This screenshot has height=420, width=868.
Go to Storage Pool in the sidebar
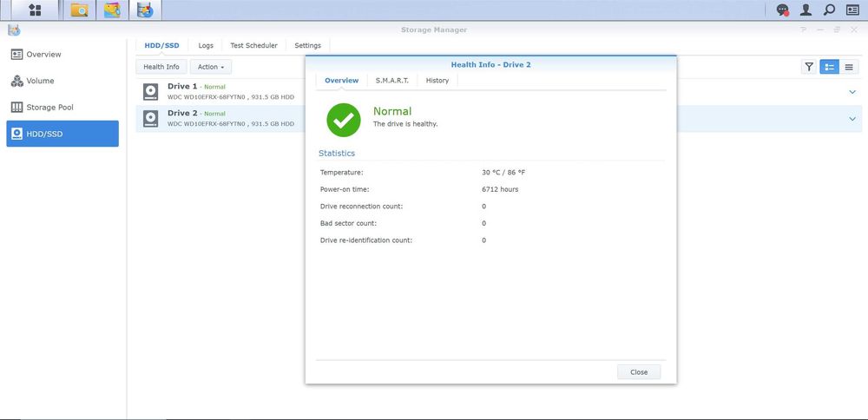pyautogui.click(x=62, y=108)
